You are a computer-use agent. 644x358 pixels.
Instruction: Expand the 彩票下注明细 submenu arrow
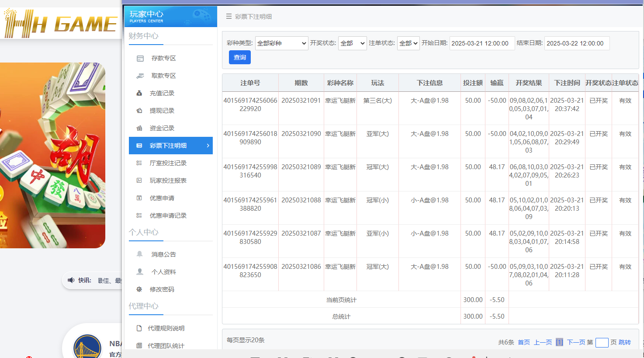pos(208,146)
